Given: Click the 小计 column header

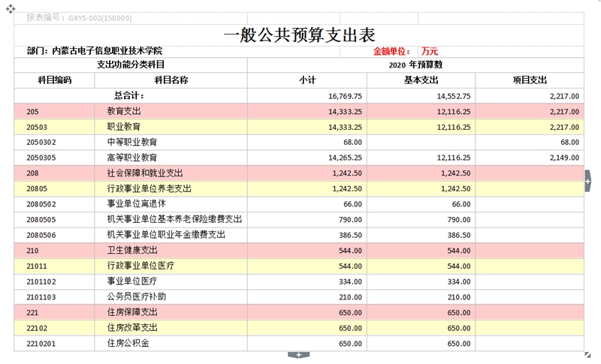Looking at the screenshot, I should [x=307, y=80].
